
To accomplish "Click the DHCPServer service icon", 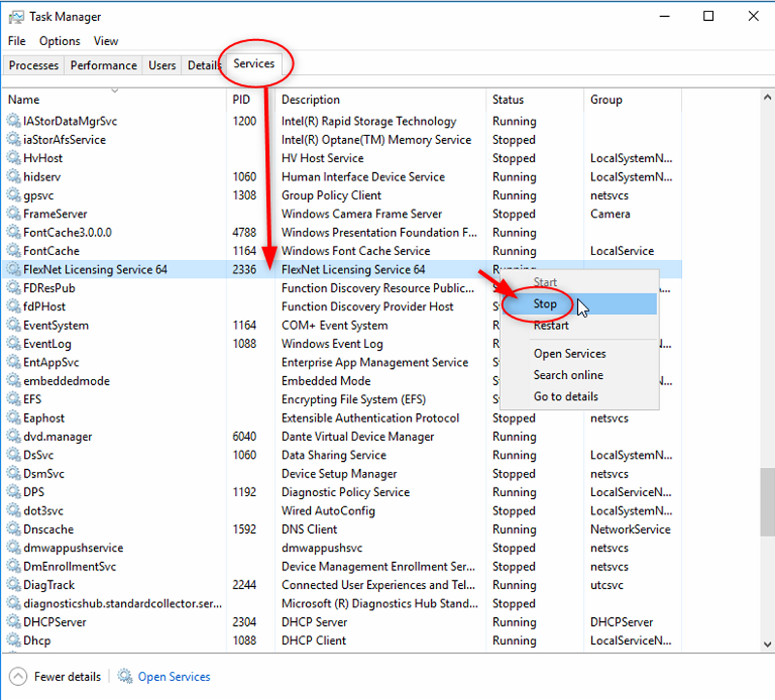I will tap(13, 622).
